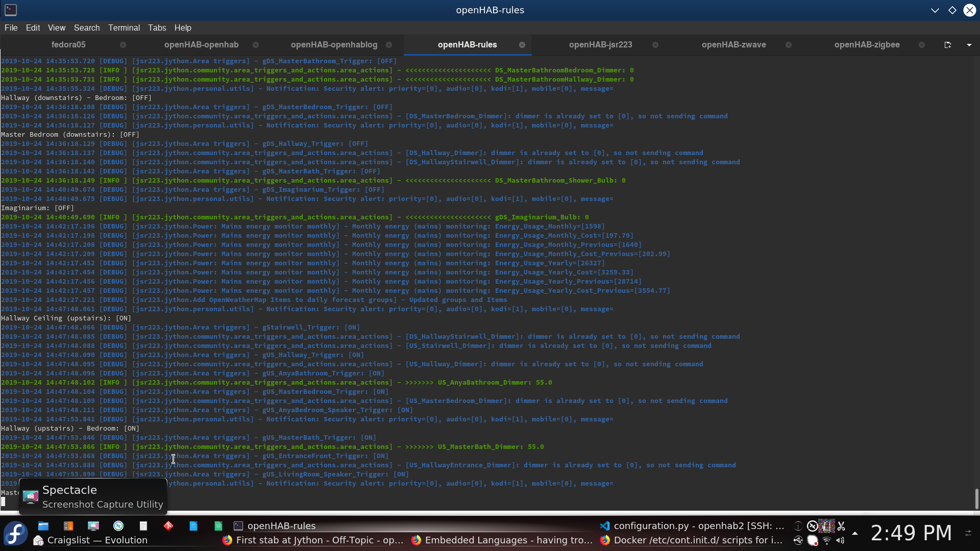
Task: Close the fedora05 tab
Action: (123, 45)
